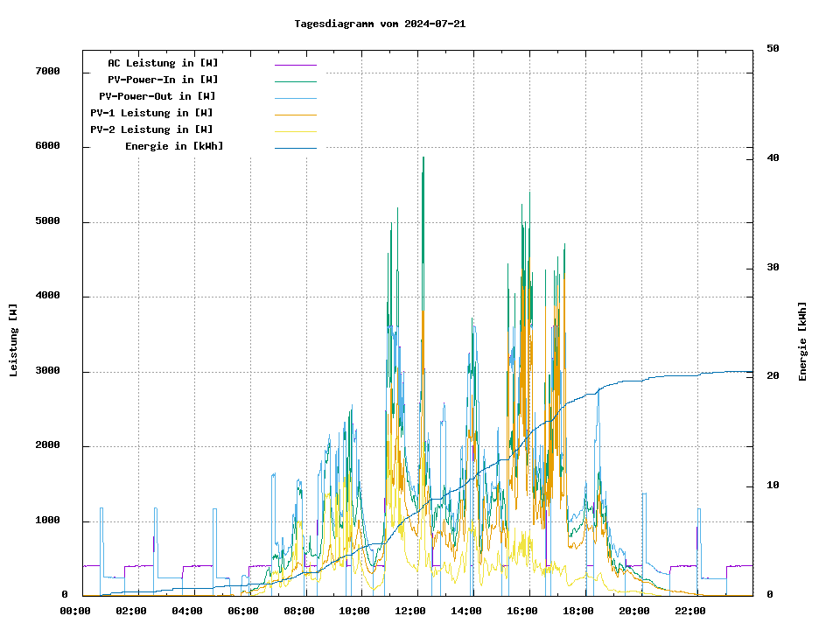The width and height of the screenshot is (840, 630).
Task: Click the 7000 value on the power axis
Action: [47, 71]
